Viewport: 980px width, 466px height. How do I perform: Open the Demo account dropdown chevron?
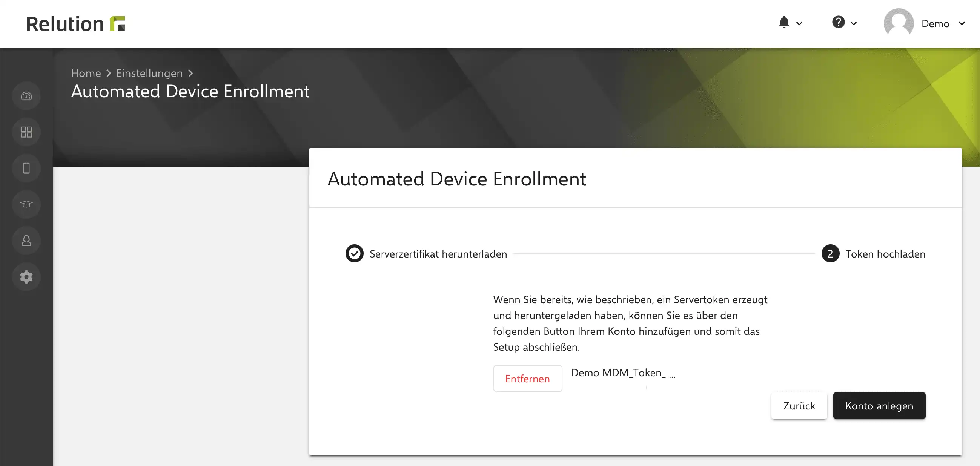point(962,24)
